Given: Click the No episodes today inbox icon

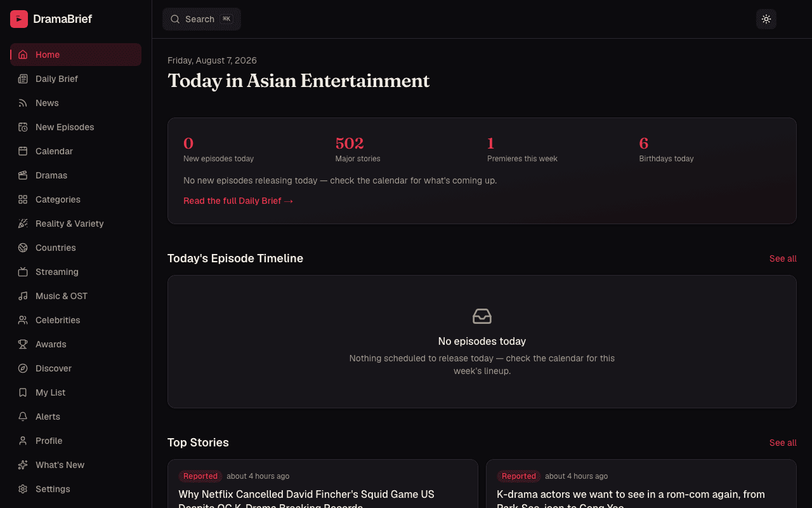Looking at the screenshot, I should pyautogui.click(x=482, y=316).
